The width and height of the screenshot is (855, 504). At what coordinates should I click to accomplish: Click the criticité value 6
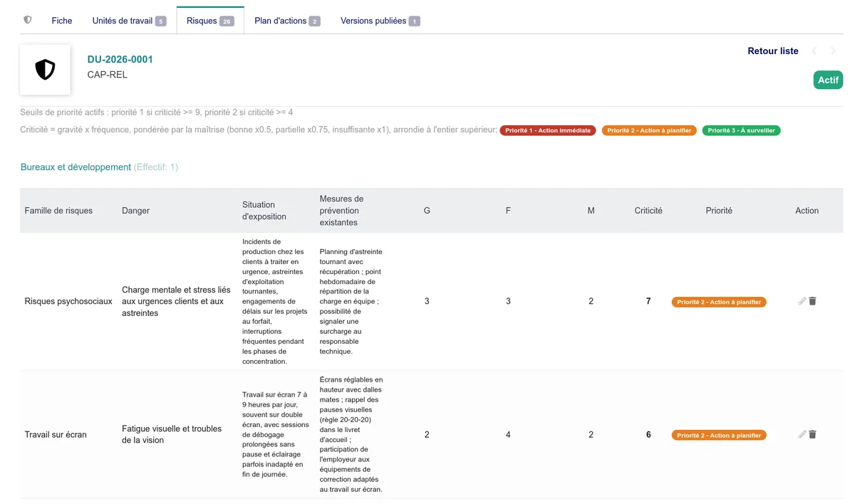click(x=648, y=434)
